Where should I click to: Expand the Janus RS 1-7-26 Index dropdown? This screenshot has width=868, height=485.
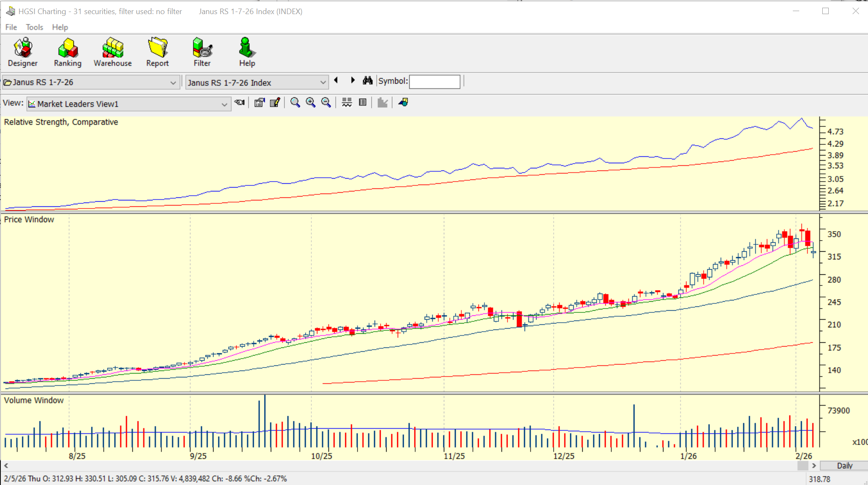[x=323, y=82]
